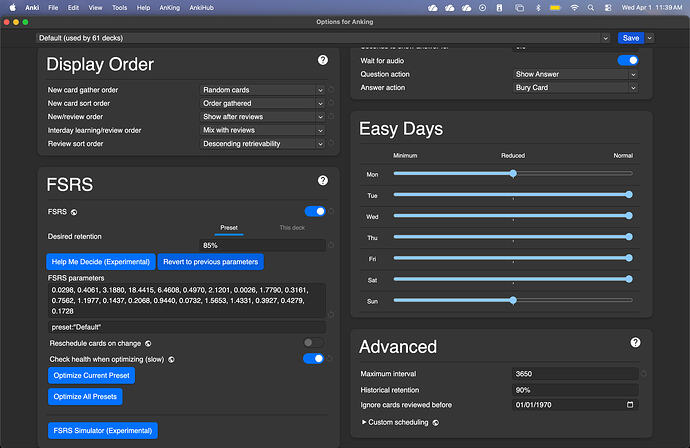Open Advanced section help icon
This screenshot has width=690, height=448.
pyautogui.click(x=635, y=342)
